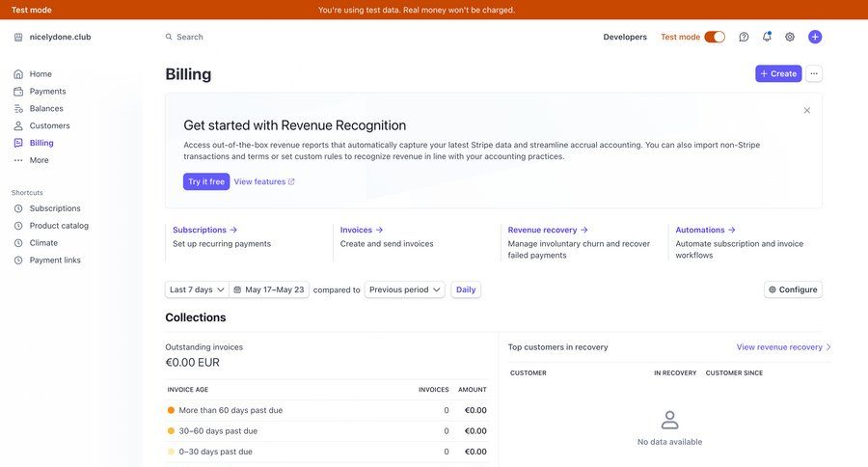Image resolution: width=868 pixels, height=467 pixels.
Task: Click the round plus quick-create icon
Action: pos(815,37)
